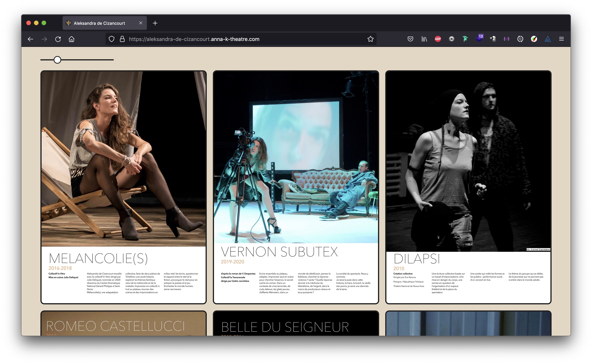Click the Pocket save icon
592x364 pixels.
click(410, 39)
